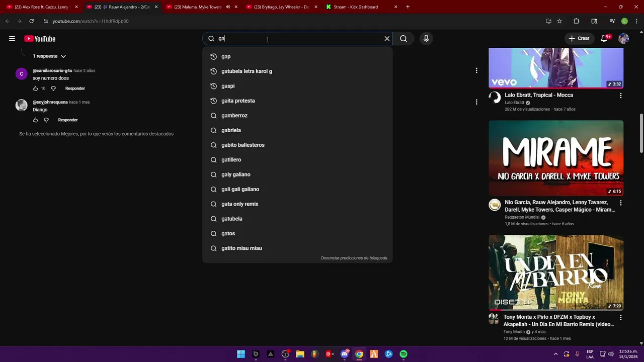Open the @soyjohnrequena channel link
The height and width of the screenshot is (362, 644).
(x=50, y=102)
